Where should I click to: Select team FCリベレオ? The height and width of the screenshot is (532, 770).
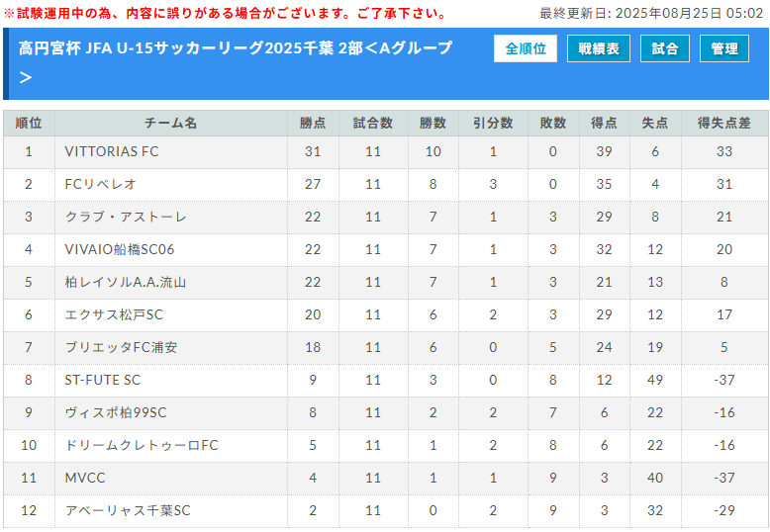point(100,184)
